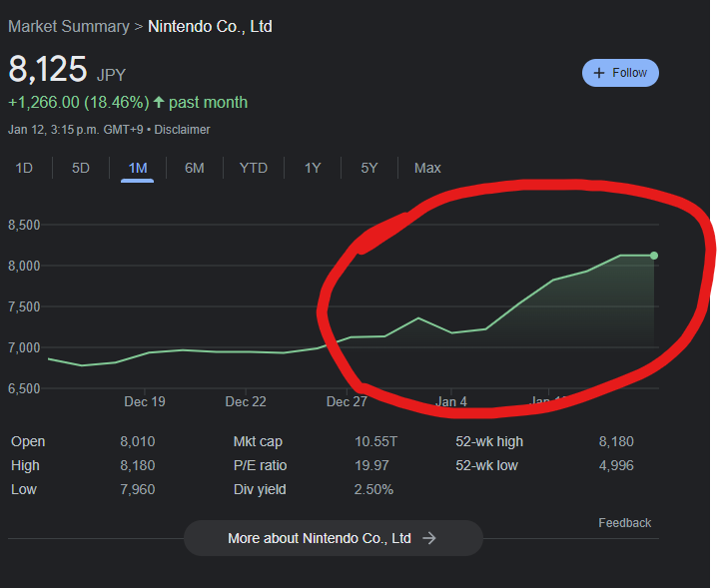Click the plus icon in Follow button

click(x=598, y=73)
